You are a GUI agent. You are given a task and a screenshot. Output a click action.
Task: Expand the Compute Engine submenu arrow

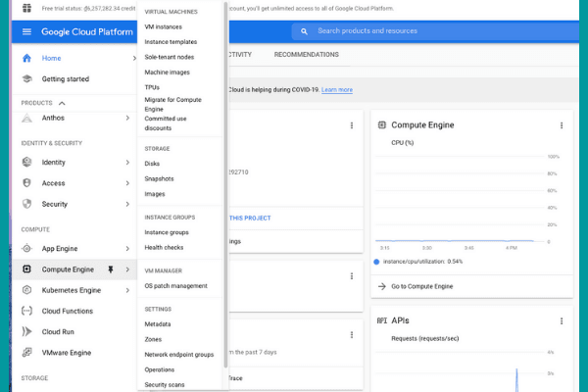pyautogui.click(x=127, y=269)
